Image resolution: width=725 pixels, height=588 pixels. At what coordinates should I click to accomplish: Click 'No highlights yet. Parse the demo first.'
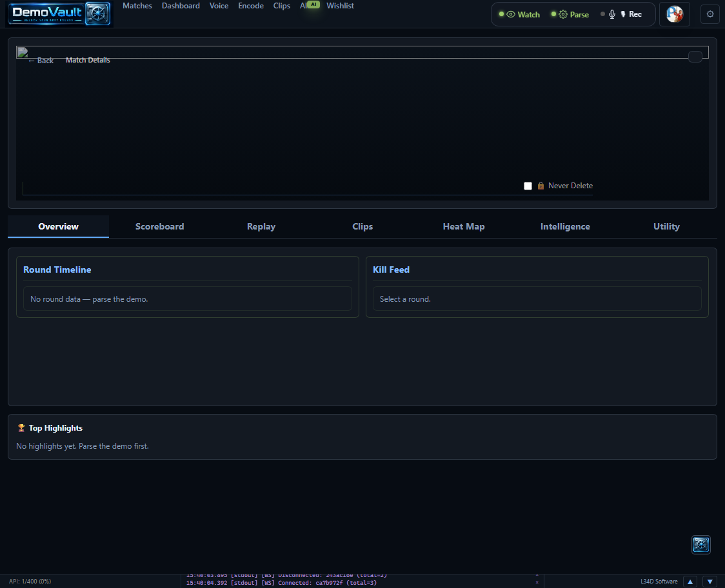83,446
